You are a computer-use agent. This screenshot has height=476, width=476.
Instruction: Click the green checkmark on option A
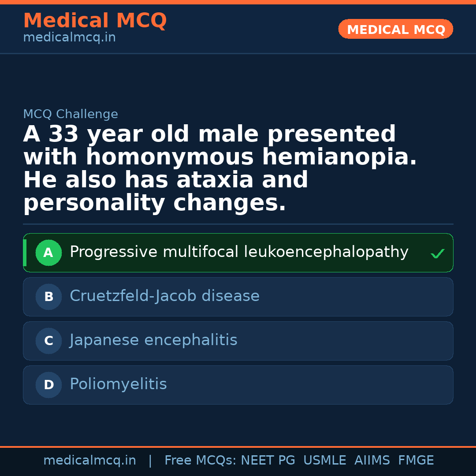(x=437, y=253)
